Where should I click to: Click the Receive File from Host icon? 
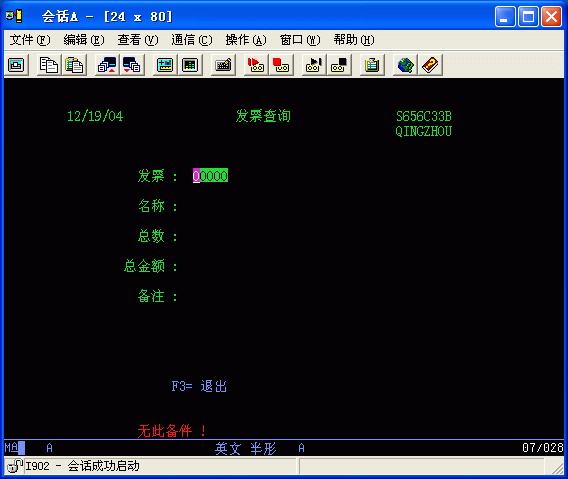coord(132,65)
